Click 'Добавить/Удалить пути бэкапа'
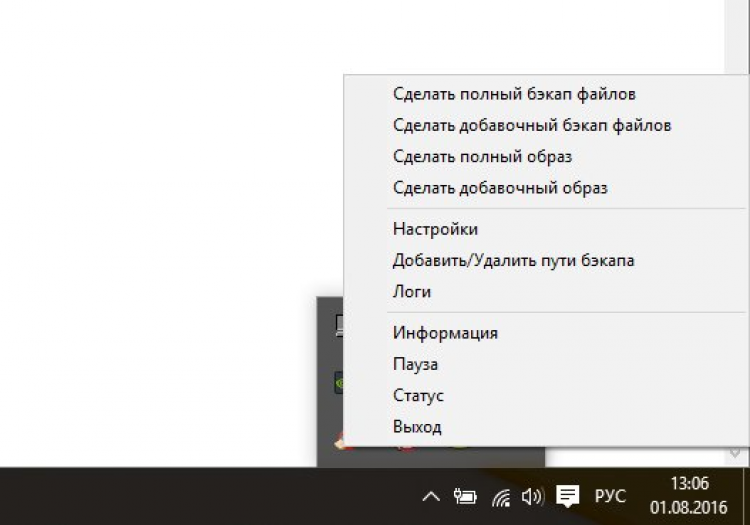 tap(513, 260)
